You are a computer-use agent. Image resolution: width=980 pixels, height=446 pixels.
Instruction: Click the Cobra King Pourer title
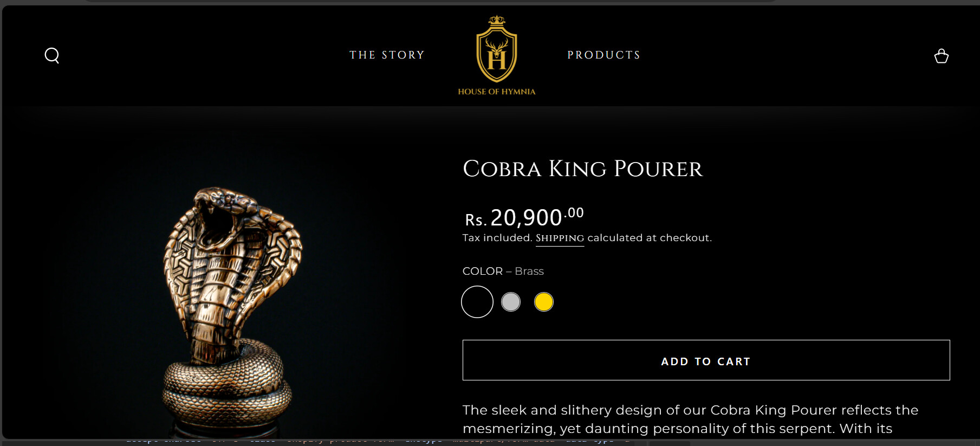click(582, 169)
